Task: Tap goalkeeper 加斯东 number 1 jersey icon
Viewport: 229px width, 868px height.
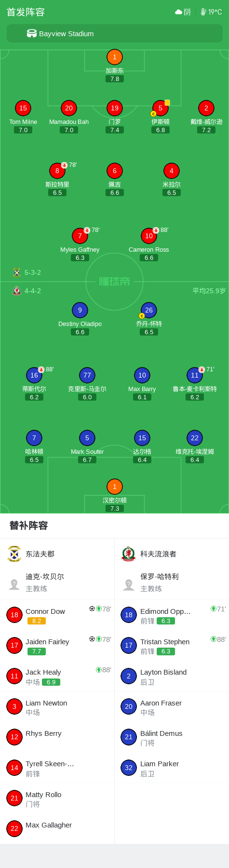Action: (115, 57)
